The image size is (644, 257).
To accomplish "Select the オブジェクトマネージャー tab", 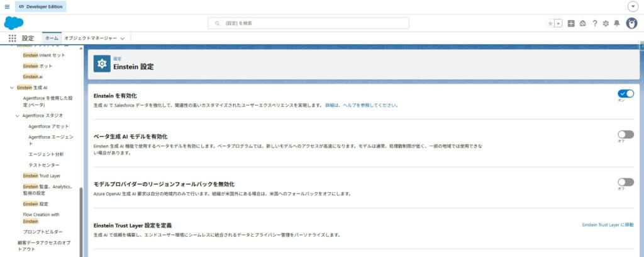I will point(91,38).
